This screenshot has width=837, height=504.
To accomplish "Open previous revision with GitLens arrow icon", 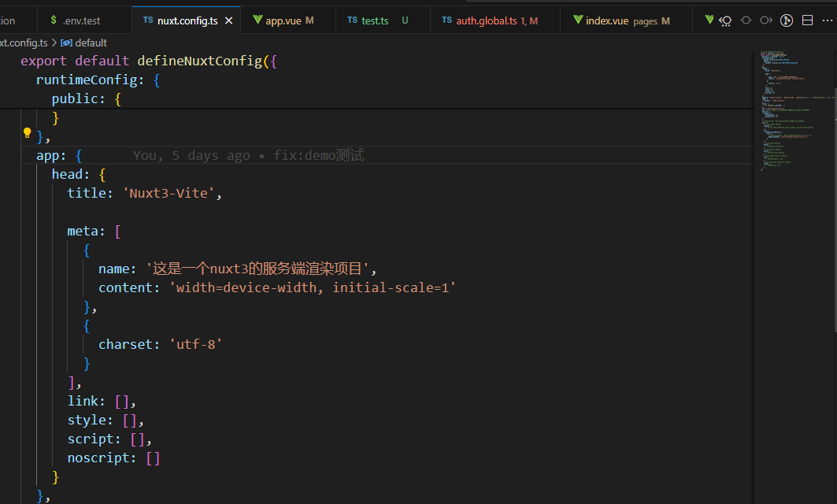I will (x=726, y=20).
